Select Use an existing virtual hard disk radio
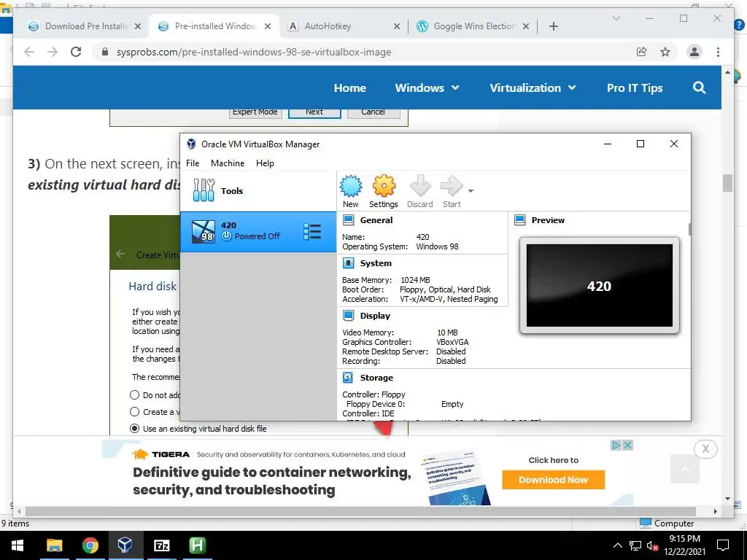 135,429
